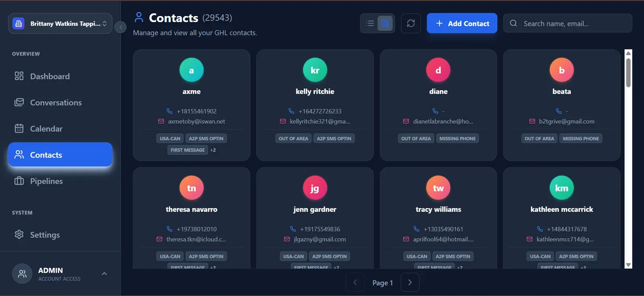Viewport: 644px width, 296px height.
Task: Click the Add Contact button
Action: coord(462,23)
